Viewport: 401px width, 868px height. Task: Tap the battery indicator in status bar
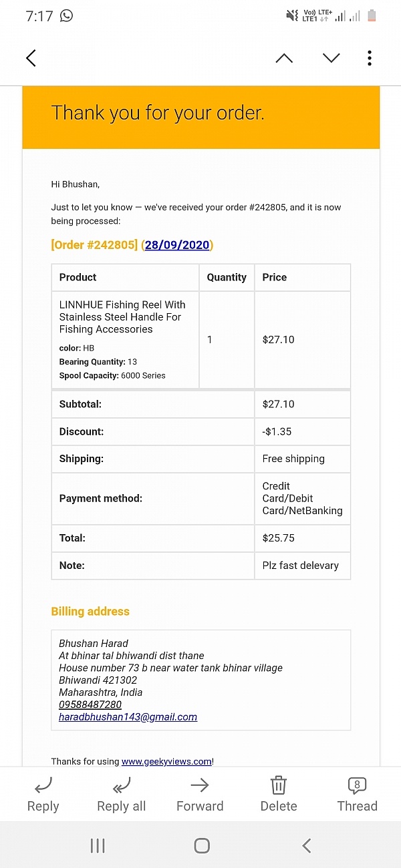point(373,15)
